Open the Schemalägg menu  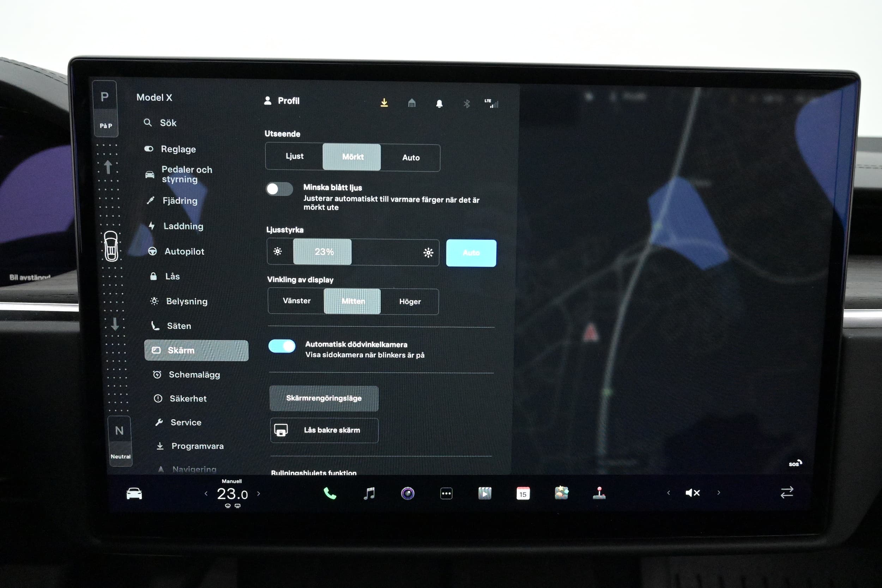tap(187, 375)
